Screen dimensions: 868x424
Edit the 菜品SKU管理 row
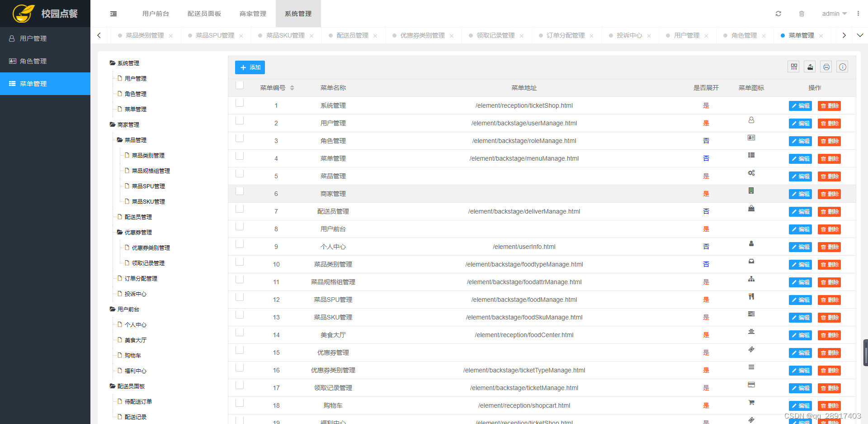(x=800, y=318)
